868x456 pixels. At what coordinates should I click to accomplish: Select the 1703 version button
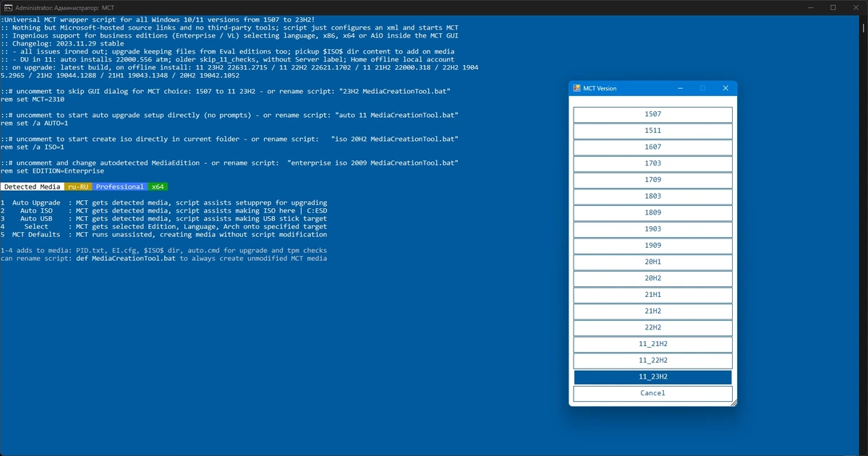tap(652, 163)
